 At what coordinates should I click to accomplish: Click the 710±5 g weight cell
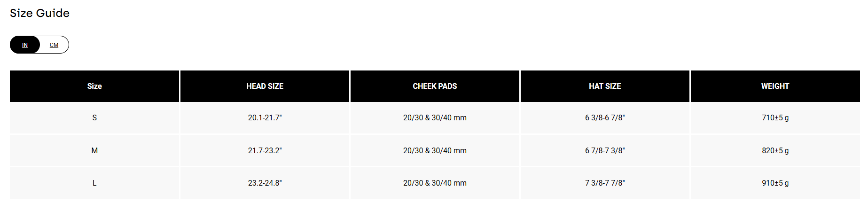pos(775,117)
